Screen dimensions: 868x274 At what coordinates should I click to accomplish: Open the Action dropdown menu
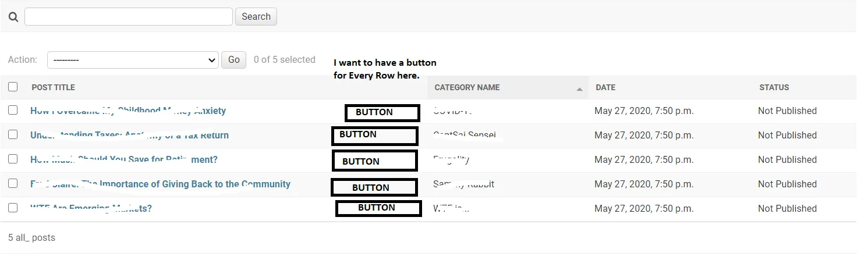pyautogui.click(x=133, y=60)
